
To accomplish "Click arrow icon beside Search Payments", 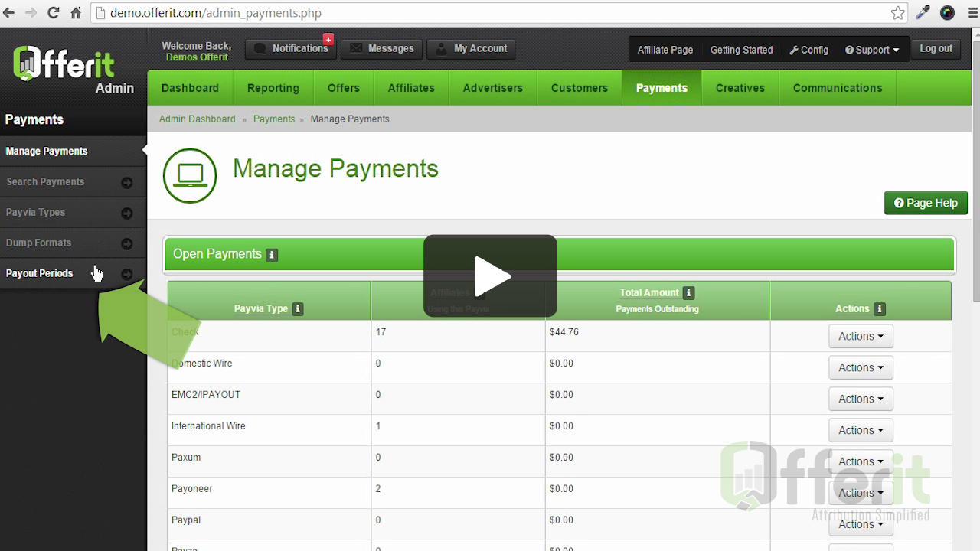I will pos(127,182).
